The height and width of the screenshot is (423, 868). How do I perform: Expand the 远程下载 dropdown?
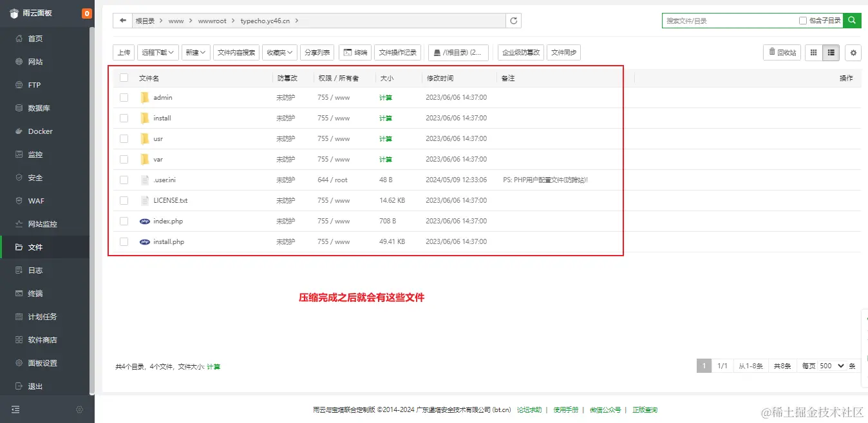(x=157, y=52)
